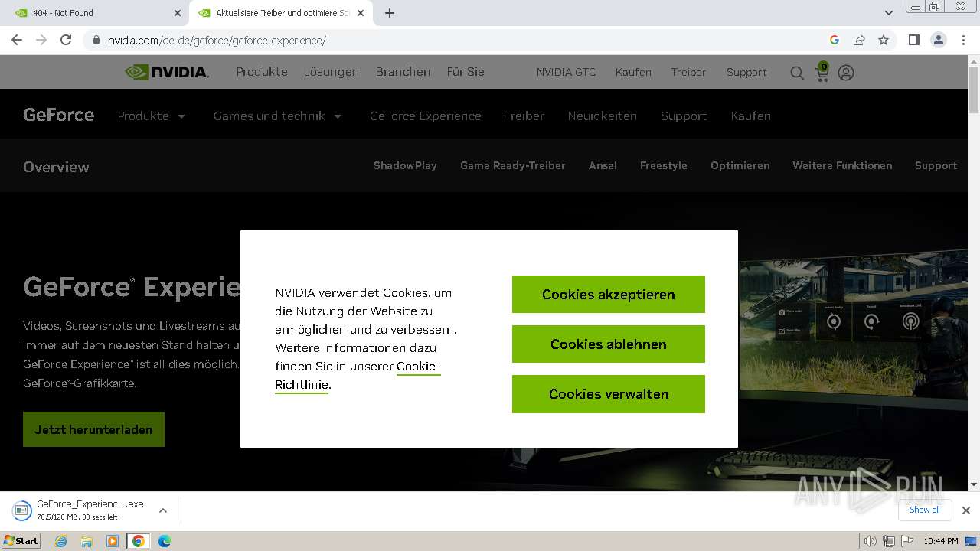Viewport: 980px width, 551px height.
Task: Click the share page icon
Action: point(859,40)
